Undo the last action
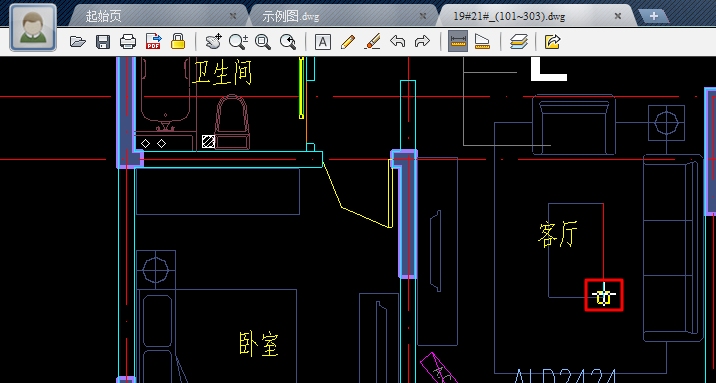The height and width of the screenshot is (383, 716). [x=398, y=42]
